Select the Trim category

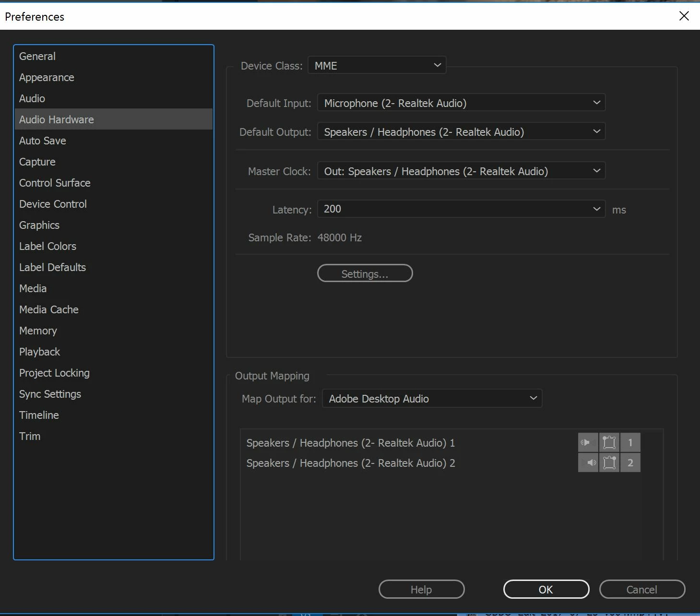click(x=113, y=436)
